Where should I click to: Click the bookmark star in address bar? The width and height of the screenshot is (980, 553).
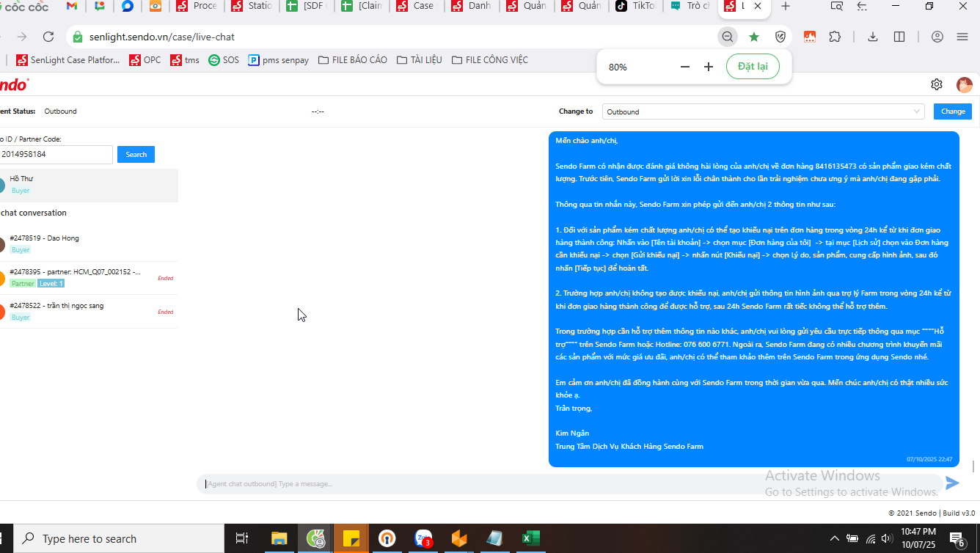point(754,37)
